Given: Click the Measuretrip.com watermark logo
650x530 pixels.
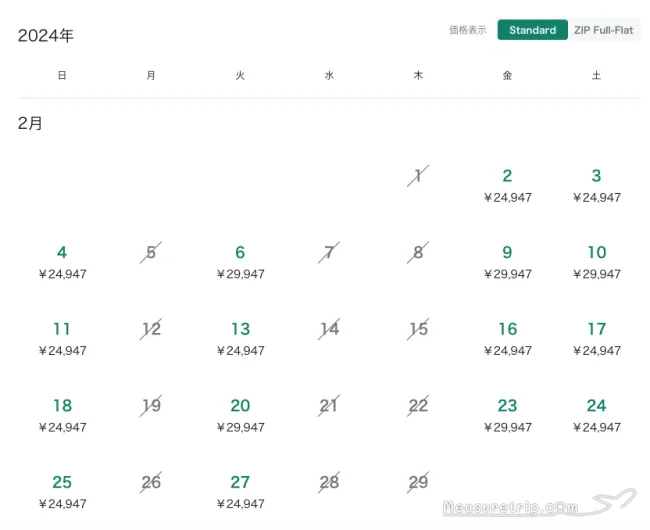Looking at the screenshot, I should point(539,502).
